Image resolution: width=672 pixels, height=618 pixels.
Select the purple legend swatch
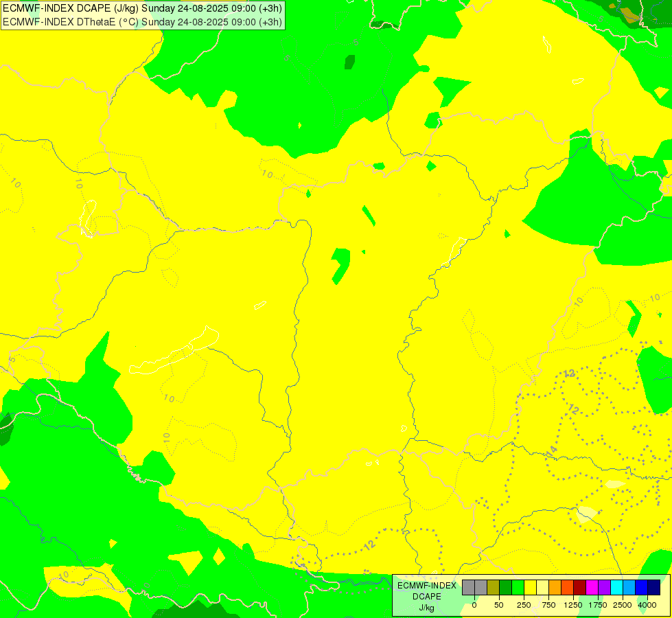click(604, 588)
